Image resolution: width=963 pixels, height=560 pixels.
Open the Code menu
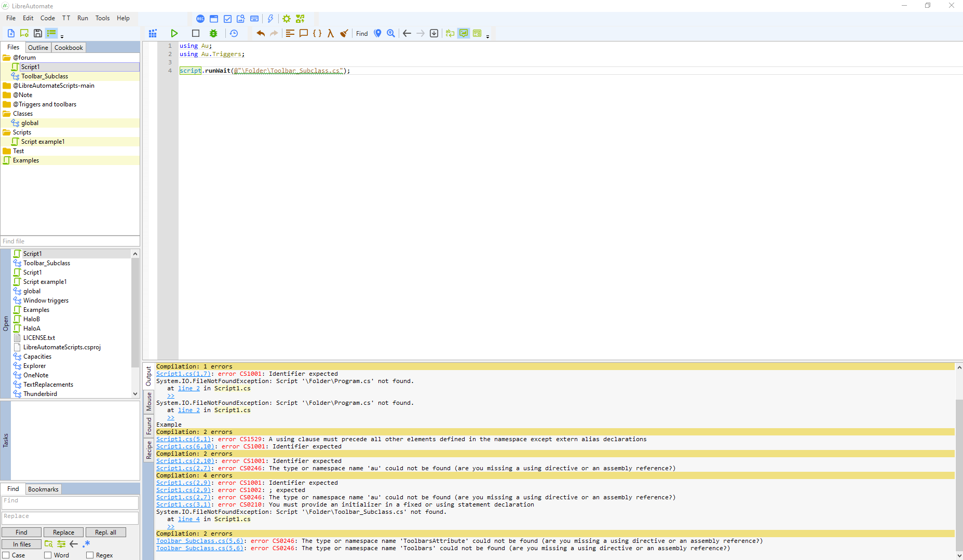[x=48, y=18]
